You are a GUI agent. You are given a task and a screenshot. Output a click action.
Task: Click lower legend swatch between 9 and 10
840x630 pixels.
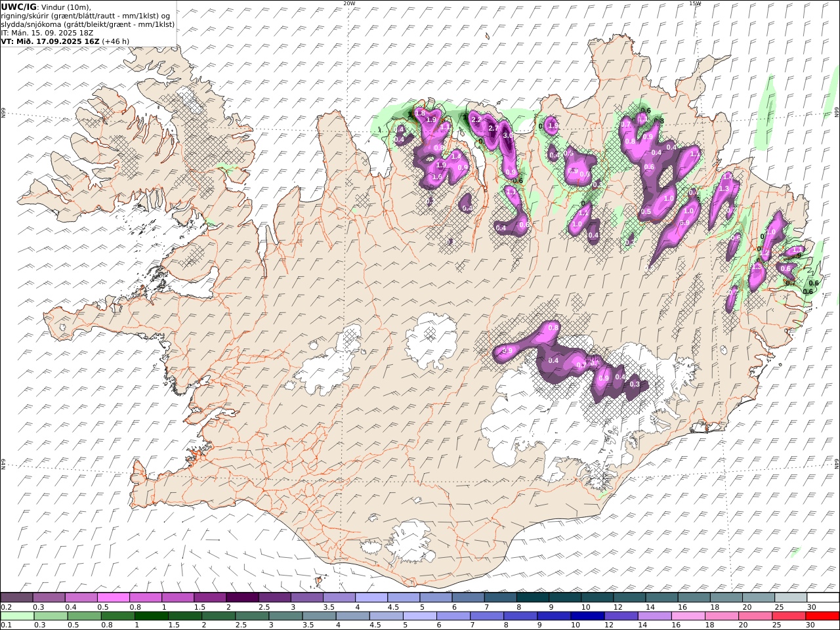click(x=553, y=616)
